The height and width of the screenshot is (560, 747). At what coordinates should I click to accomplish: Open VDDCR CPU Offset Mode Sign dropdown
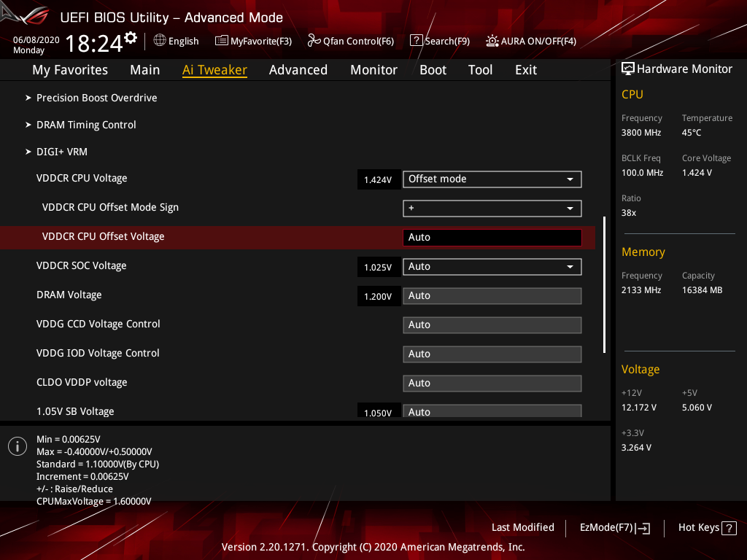point(492,208)
